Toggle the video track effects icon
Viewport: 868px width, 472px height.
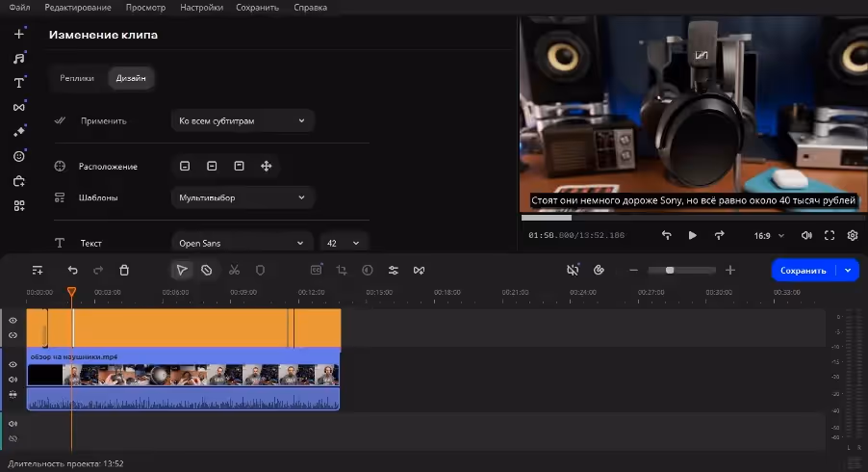(x=13, y=394)
